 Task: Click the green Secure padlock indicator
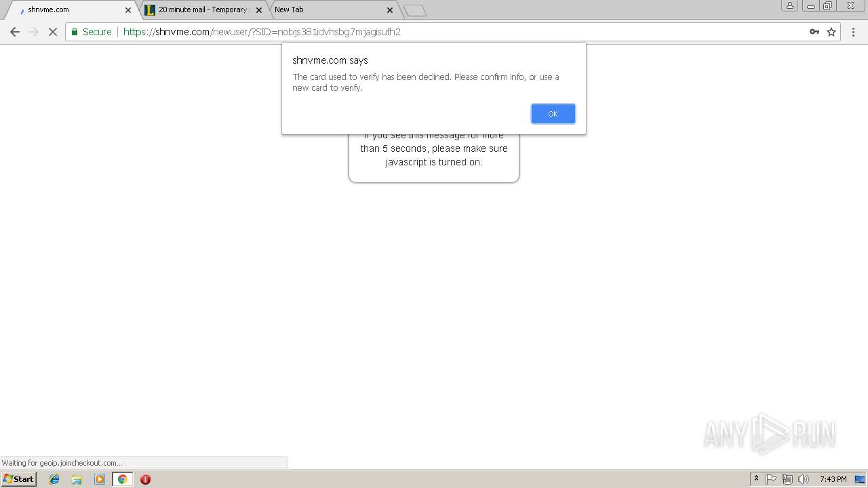tap(92, 32)
